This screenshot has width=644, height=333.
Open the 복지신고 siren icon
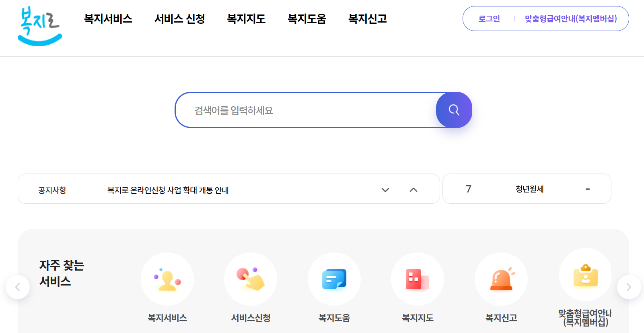(501, 279)
